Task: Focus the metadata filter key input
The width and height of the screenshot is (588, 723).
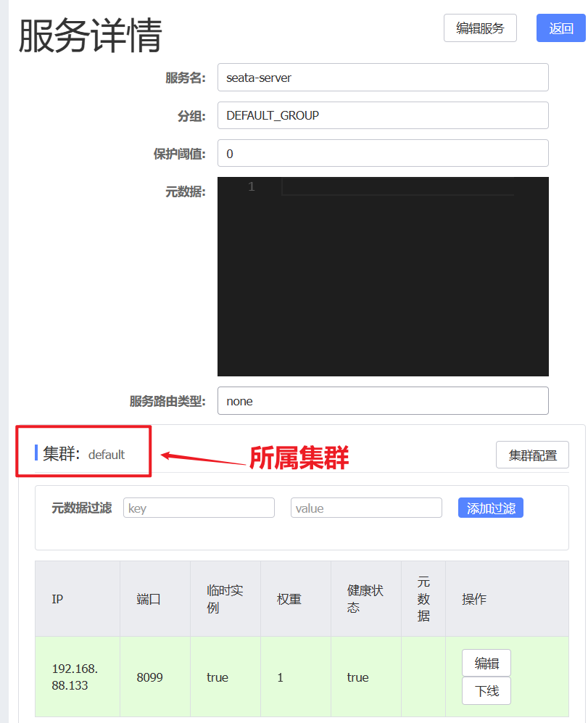Action: click(199, 508)
